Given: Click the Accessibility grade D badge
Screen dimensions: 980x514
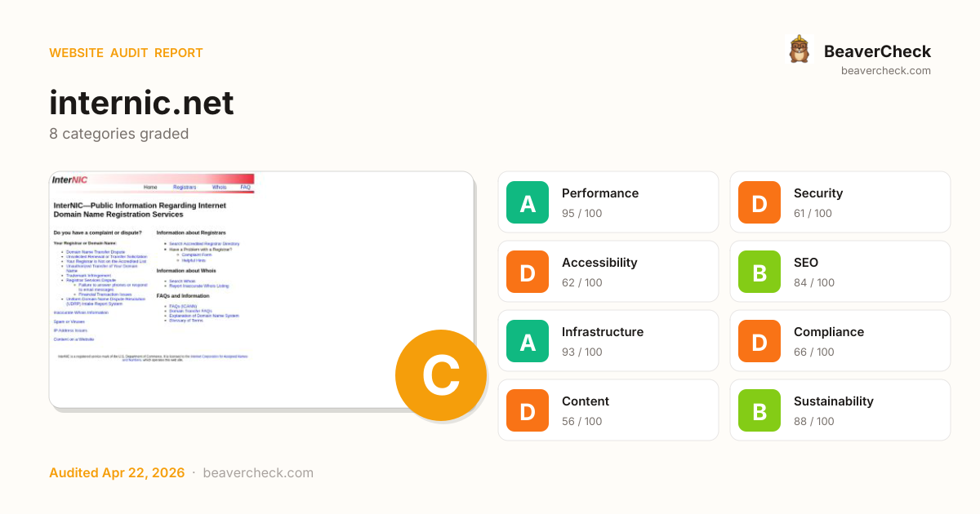Looking at the screenshot, I should (x=528, y=272).
